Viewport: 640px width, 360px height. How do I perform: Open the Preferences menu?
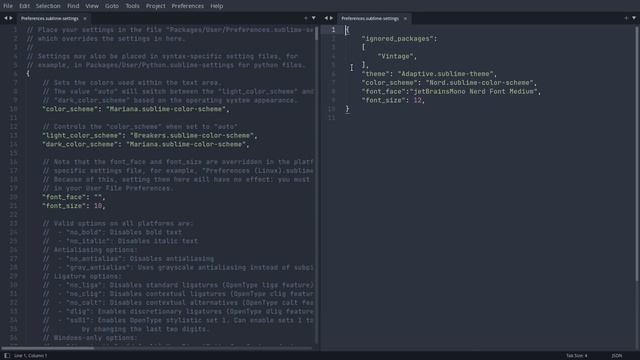[187, 6]
